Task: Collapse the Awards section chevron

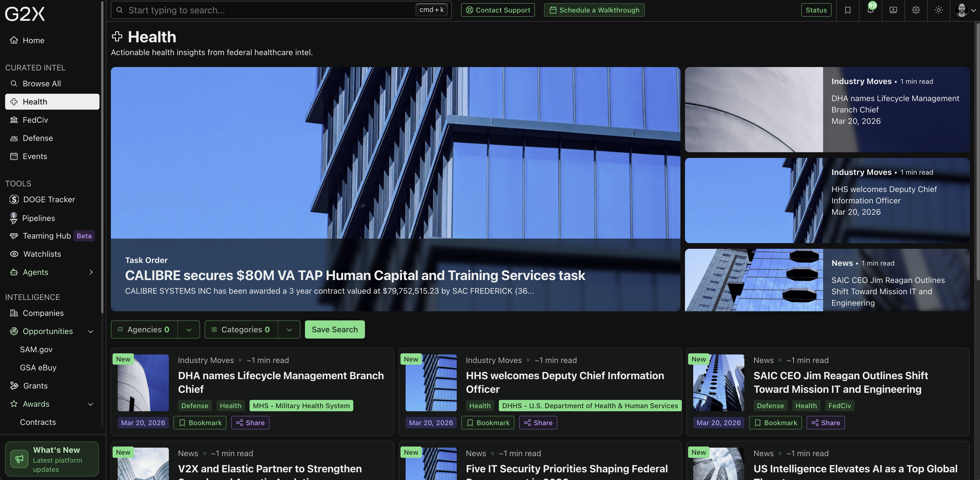Action: click(x=91, y=404)
